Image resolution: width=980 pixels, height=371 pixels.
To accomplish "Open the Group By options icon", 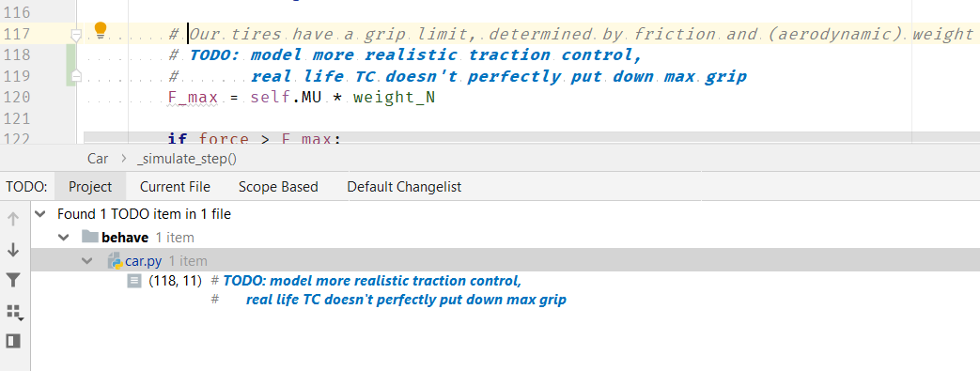I will (x=14, y=312).
